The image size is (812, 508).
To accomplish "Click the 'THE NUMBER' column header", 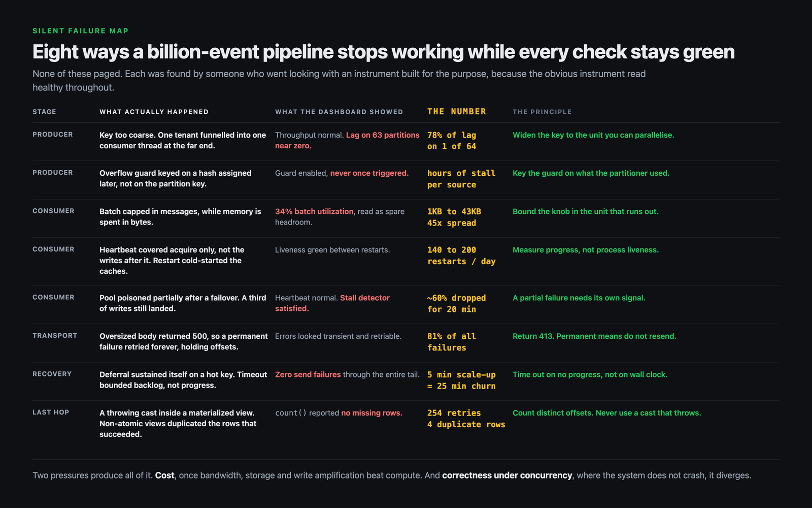I will pyautogui.click(x=457, y=111).
